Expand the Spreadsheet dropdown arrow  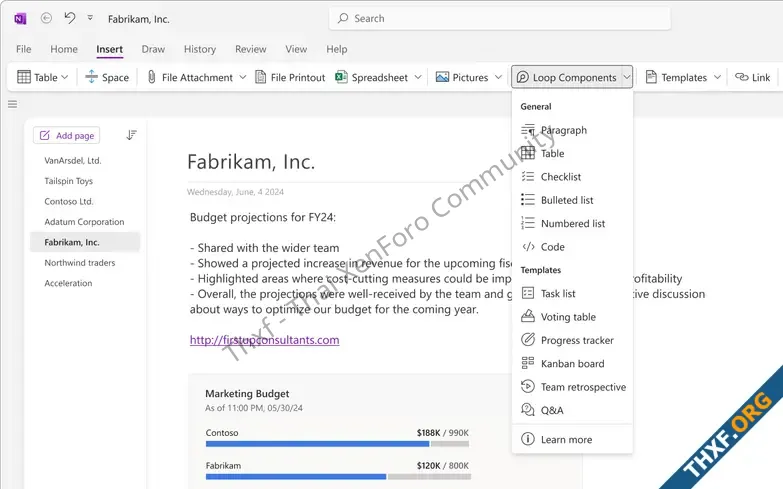(418, 77)
